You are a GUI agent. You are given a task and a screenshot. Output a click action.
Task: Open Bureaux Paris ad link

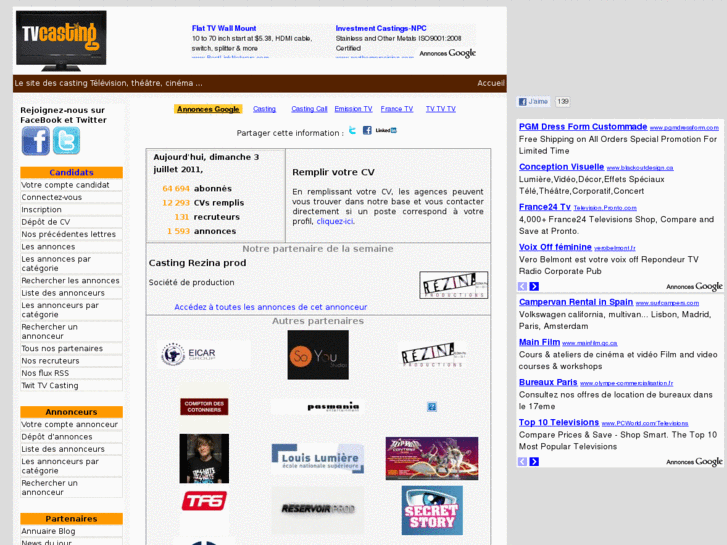(548, 382)
